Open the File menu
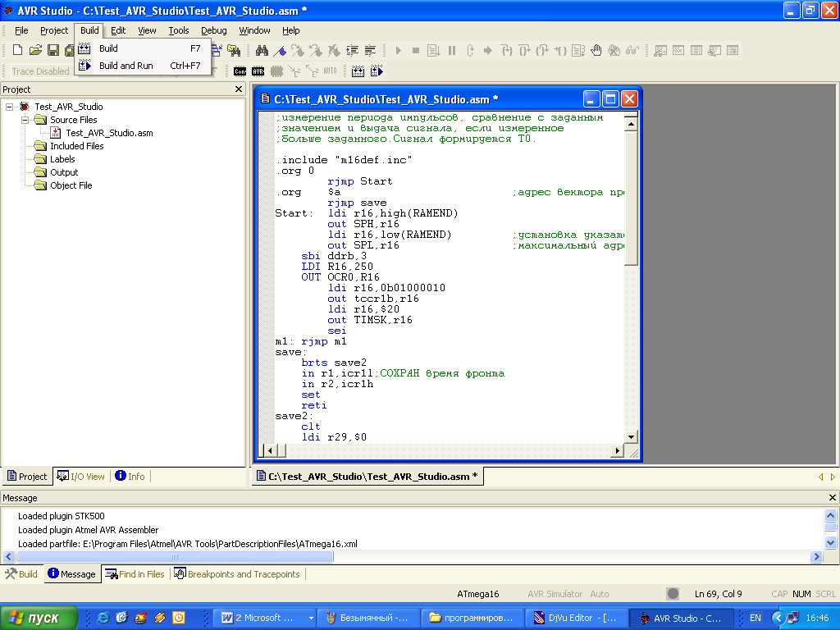 [21, 30]
